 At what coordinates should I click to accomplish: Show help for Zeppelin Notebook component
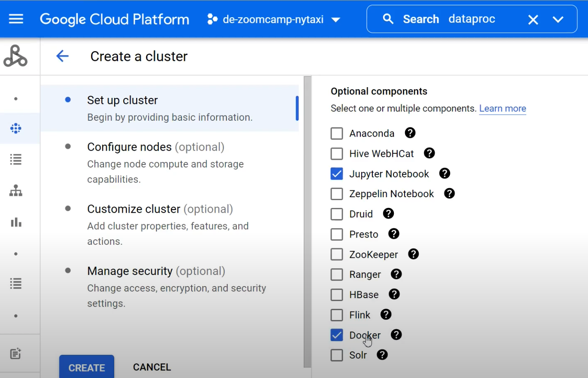click(449, 193)
